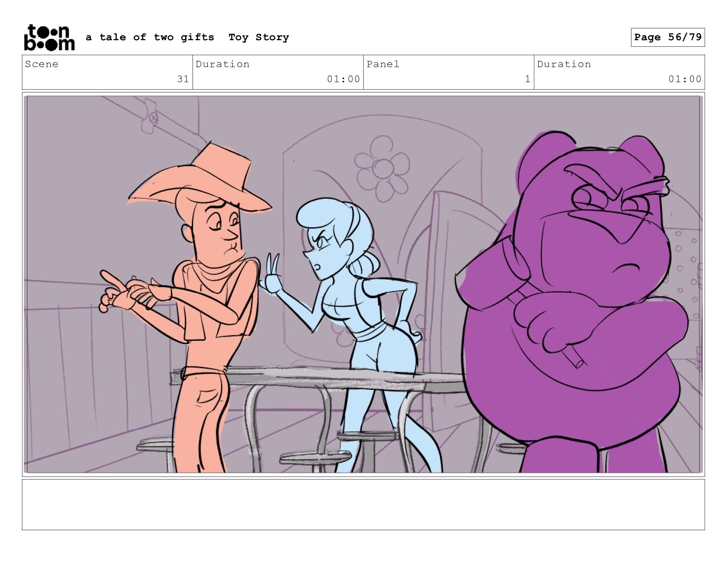Click the storyboard panel drawing
Image resolution: width=728 pixels, height=563 pixels.
click(x=363, y=284)
